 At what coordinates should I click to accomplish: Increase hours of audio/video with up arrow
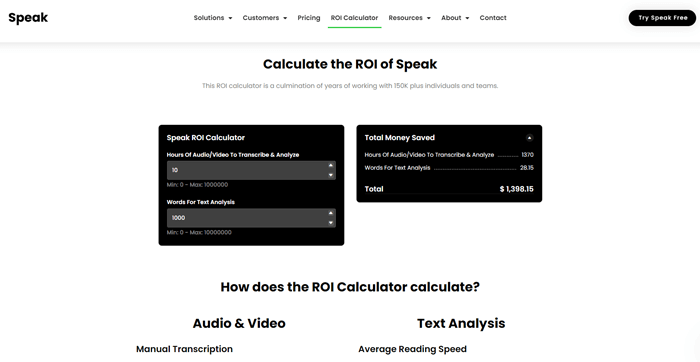[x=331, y=166]
